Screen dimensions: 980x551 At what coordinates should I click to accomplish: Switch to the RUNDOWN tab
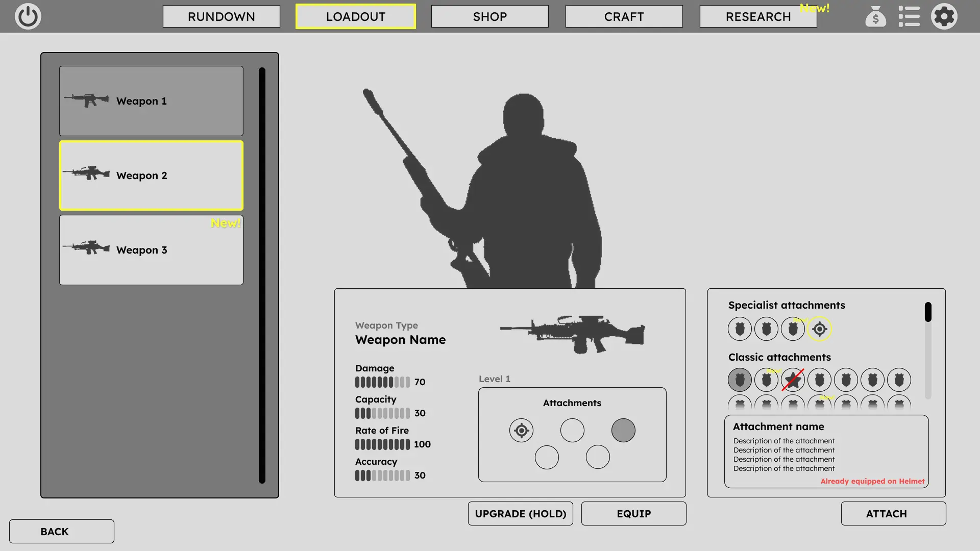point(221,16)
